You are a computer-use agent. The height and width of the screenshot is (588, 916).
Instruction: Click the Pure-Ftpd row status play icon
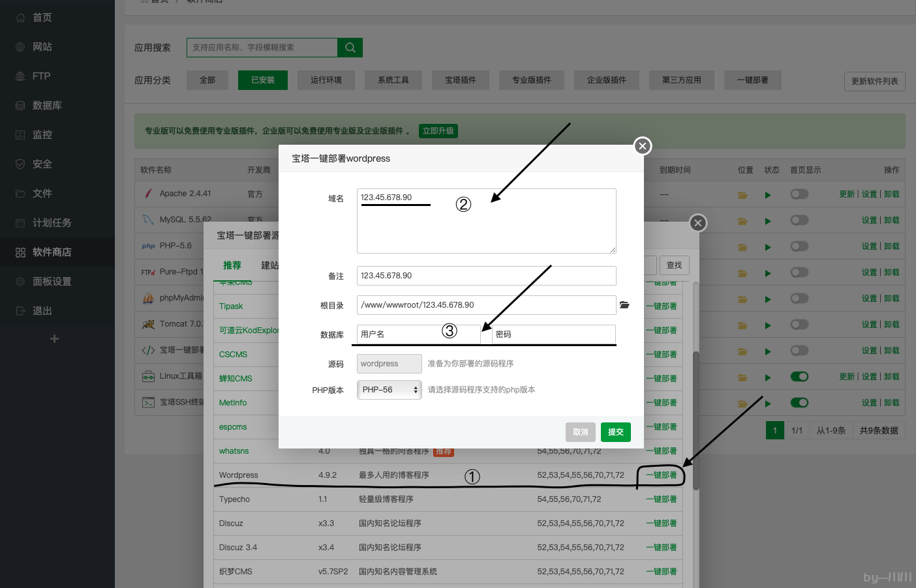pyautogui.click(x=768, y=273)
